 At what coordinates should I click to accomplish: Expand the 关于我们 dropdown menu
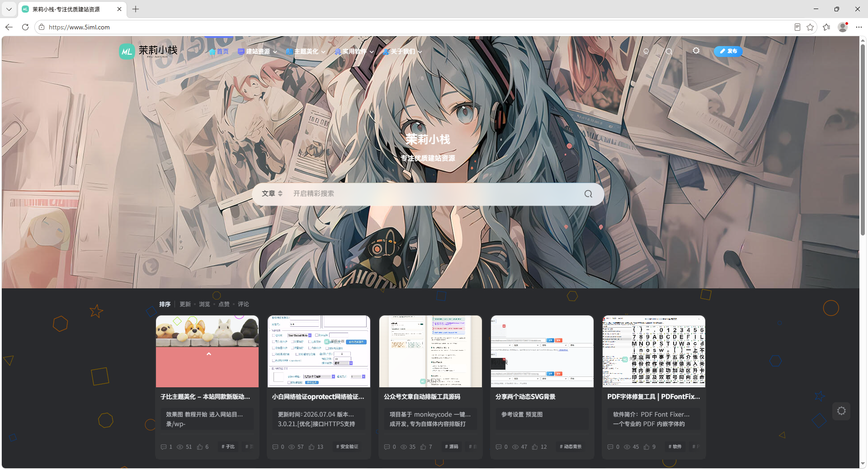(402, 52)
